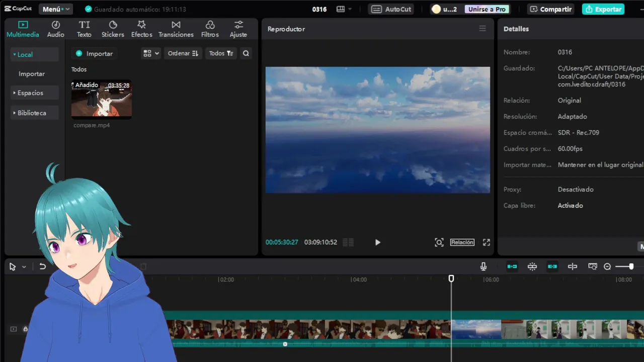Click the Relación Original value
This screenshot has width=644, height=362.
pos(569,101)
